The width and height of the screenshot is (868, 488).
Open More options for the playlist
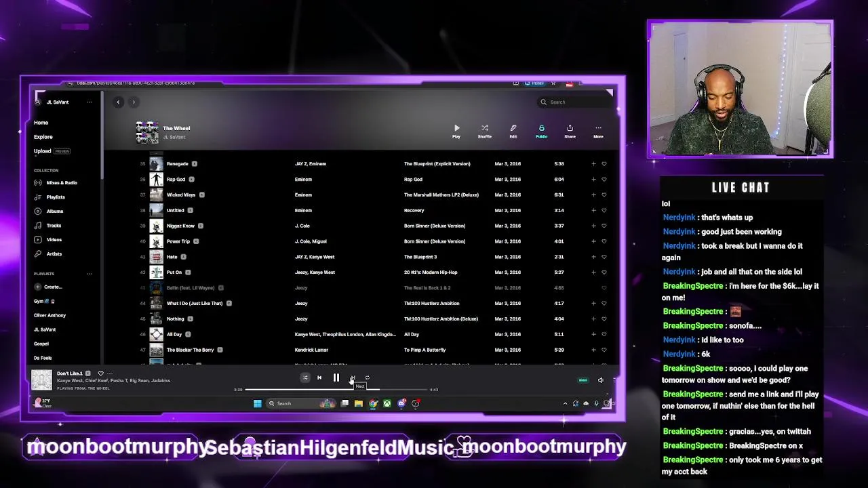[x=598, y=131]
